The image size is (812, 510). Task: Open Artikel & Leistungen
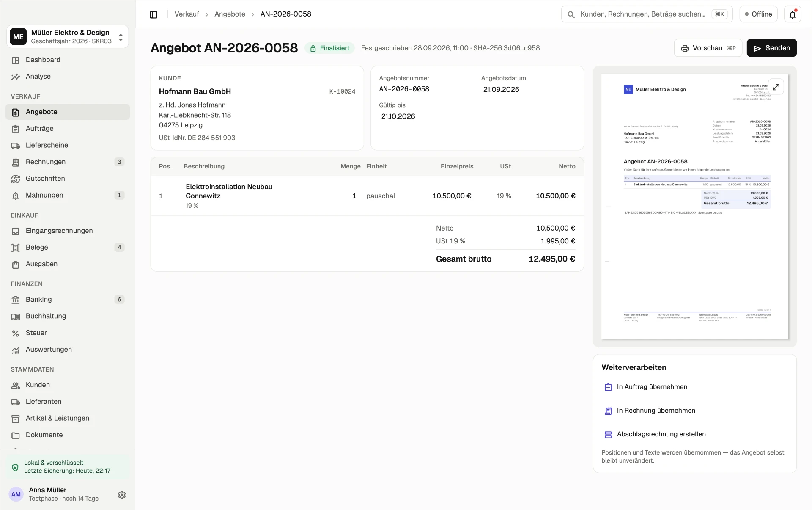(x=68, y=418)
